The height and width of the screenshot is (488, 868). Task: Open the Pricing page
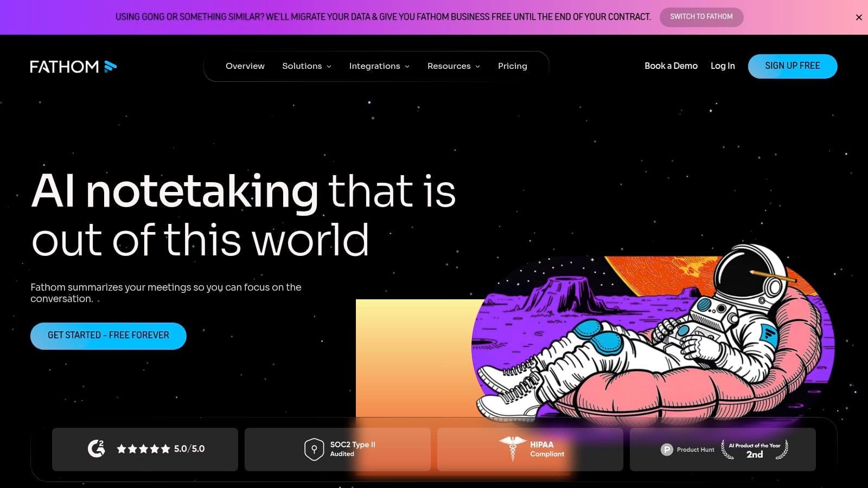pos(512,66)
